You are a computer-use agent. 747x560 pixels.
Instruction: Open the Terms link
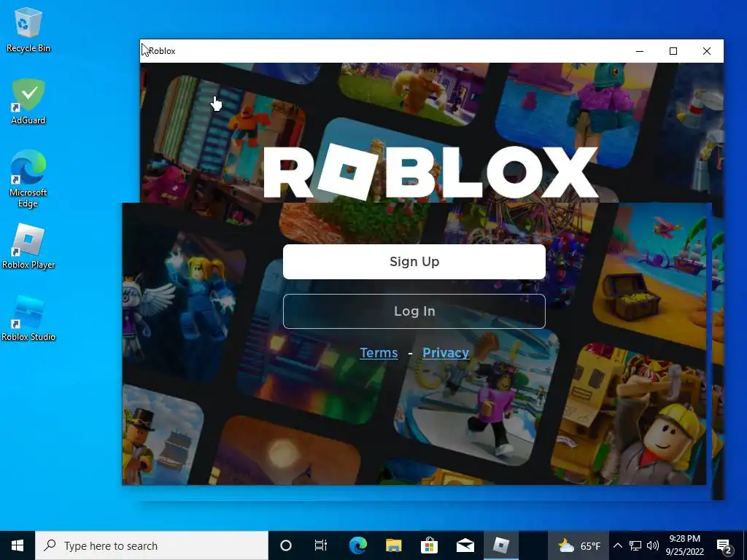click(x=379, y=353)
